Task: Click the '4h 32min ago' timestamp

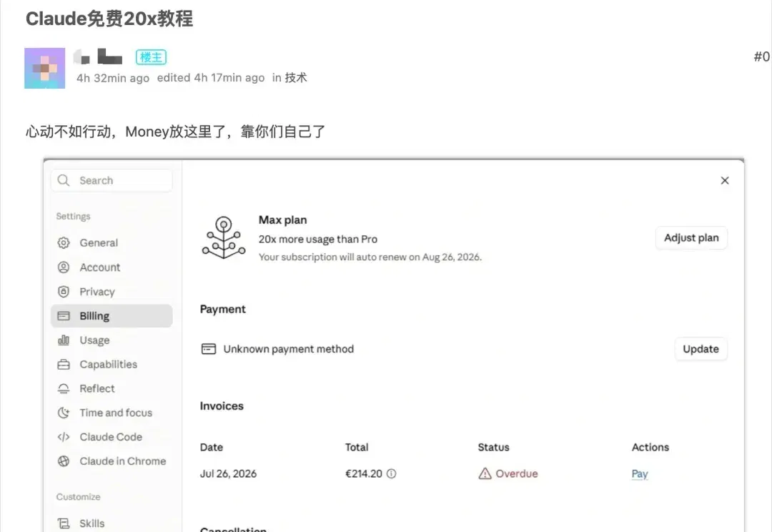Action: [x=113, y=78]
